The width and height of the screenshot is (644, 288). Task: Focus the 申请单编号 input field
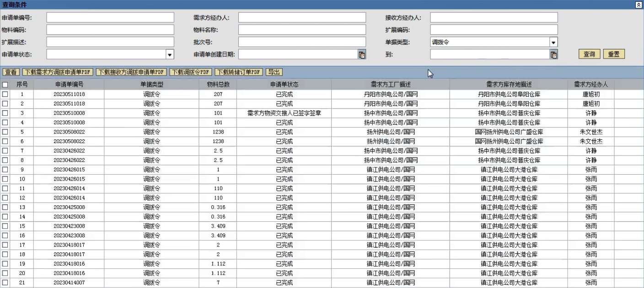110,18
